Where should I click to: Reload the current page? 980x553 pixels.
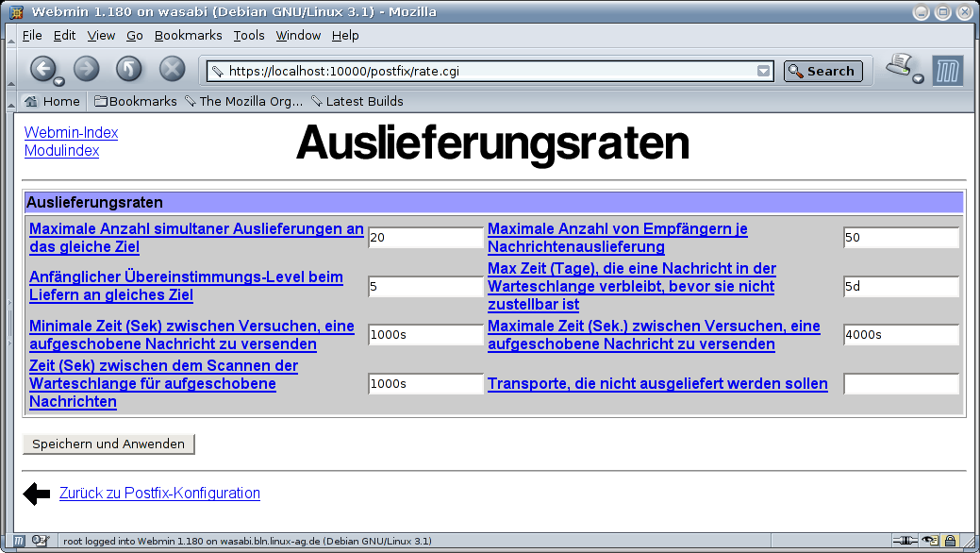point(129,68)
